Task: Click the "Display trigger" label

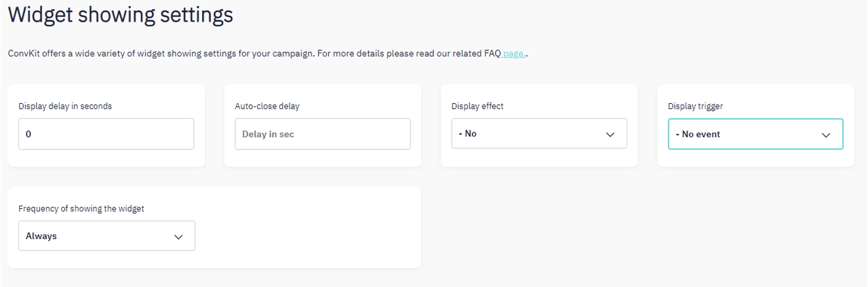Action: click(695, 106)
